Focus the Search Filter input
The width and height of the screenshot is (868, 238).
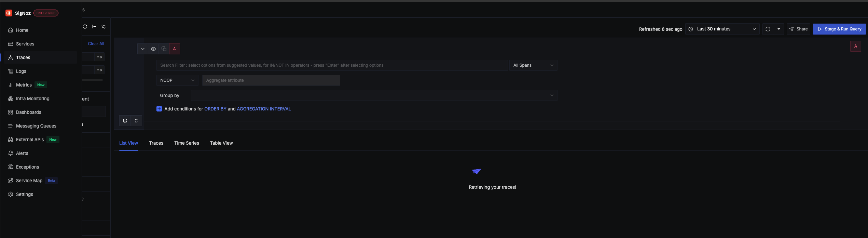(332, 65)
